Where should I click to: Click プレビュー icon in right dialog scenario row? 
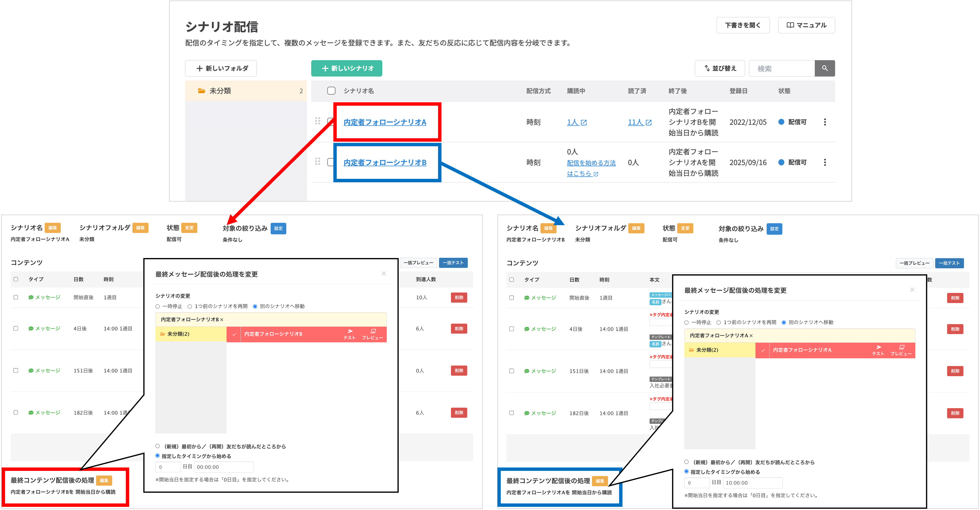(901, 350)
